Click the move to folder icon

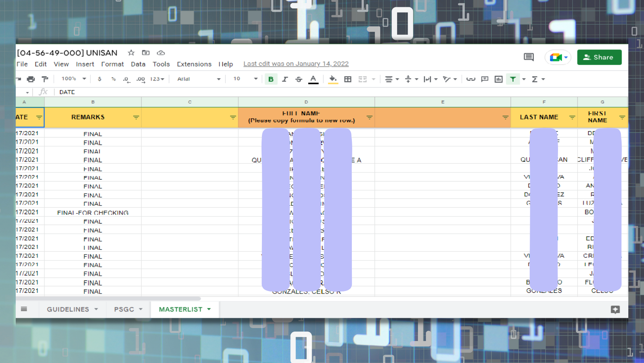click(146, 53)
